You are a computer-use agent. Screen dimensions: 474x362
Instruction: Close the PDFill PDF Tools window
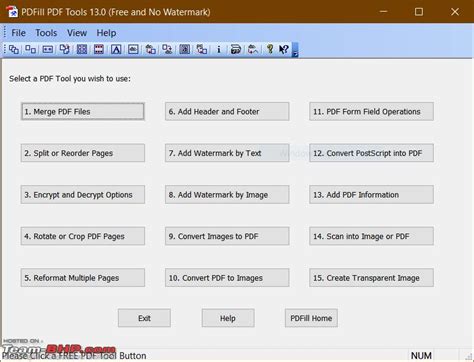455,12
